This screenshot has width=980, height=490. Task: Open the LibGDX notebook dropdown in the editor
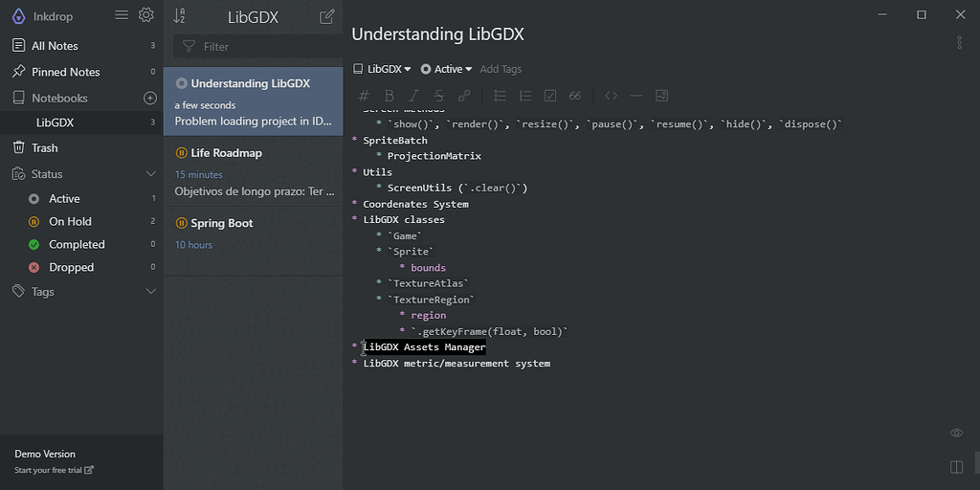click(382, 69)
